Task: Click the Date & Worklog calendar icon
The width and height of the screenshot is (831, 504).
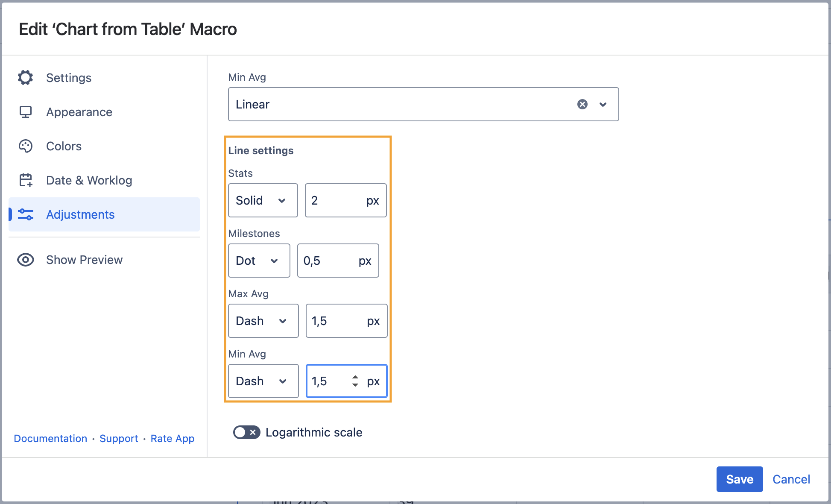Action: (26, 180)
